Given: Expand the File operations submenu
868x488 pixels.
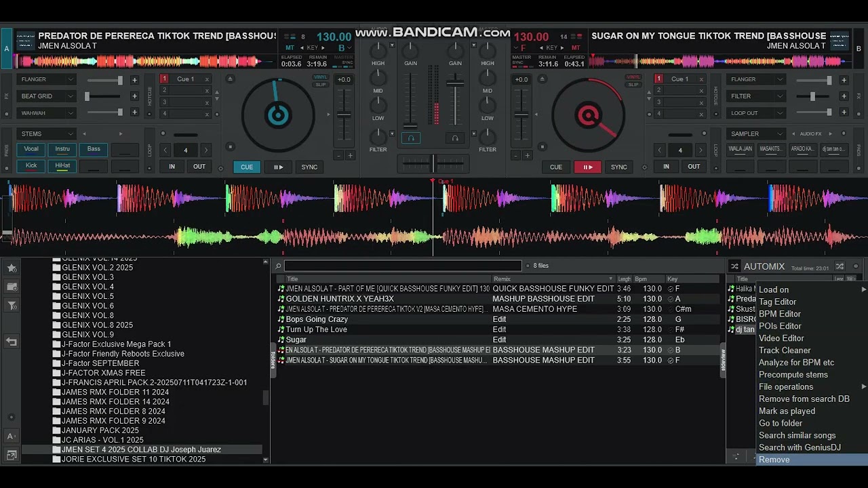Looking at the screenshot, I should (812, 387).
